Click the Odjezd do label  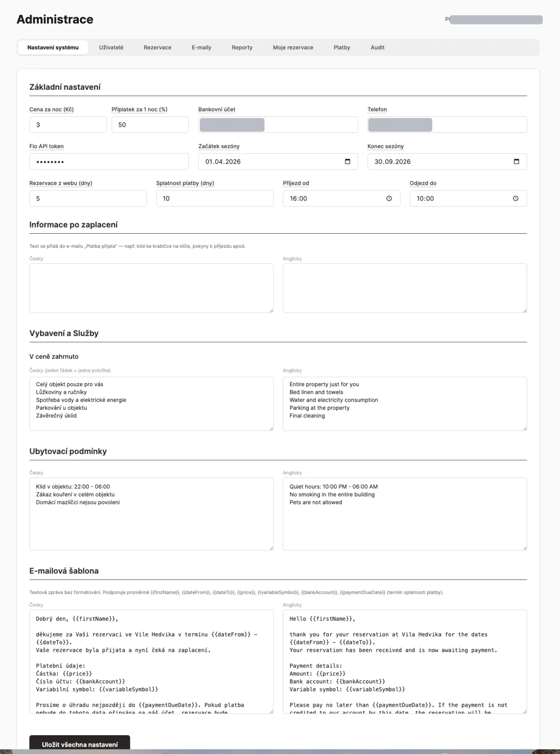423,183
